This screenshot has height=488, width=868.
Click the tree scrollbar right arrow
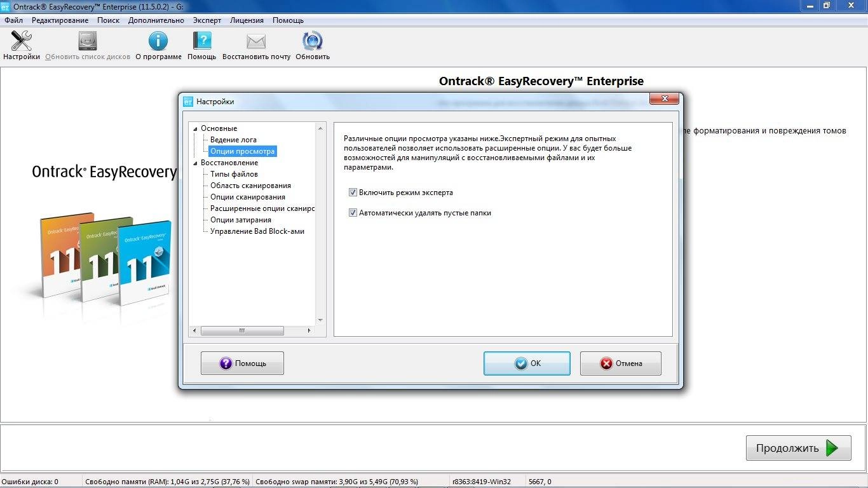tap(309, 330)
